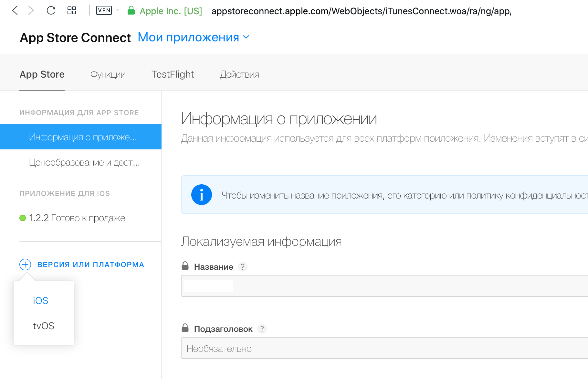Click the ПРИЛОЖЕНИЕ ДЛЯ IOS heading
The width and height of the screenshot is (588, 379).
65,193
